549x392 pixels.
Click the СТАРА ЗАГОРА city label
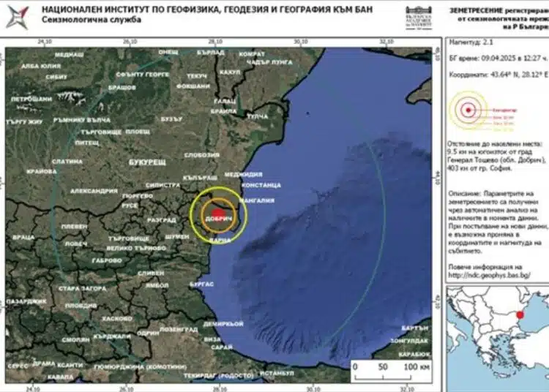coord(82,289)
